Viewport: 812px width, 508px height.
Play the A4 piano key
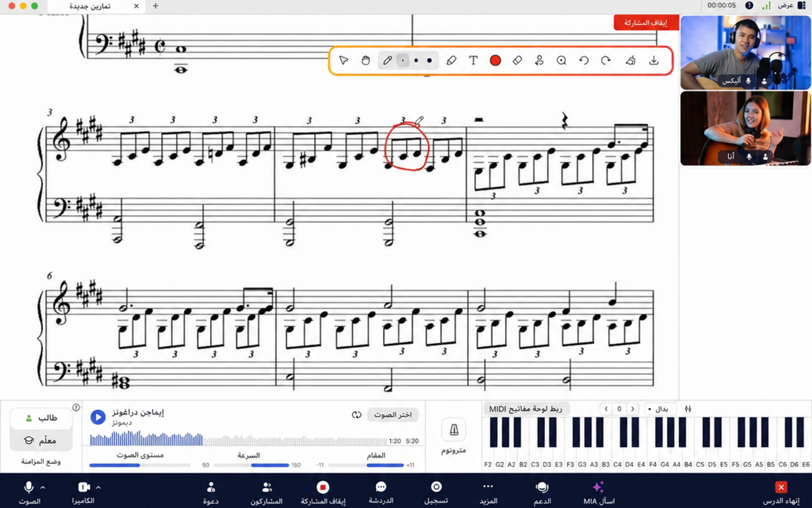point(676,458)
